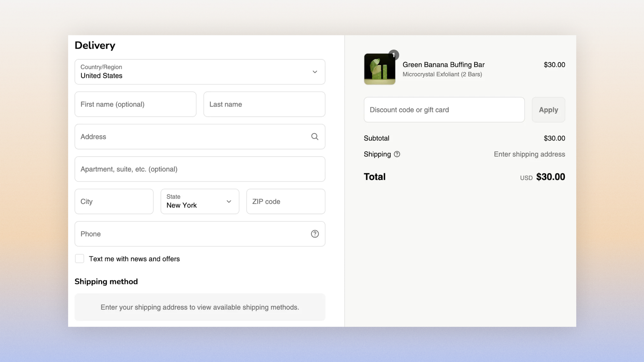644x362 pixels.
Task: Click the Green Banana Buffing Bar product name
Action: point(443,65)
